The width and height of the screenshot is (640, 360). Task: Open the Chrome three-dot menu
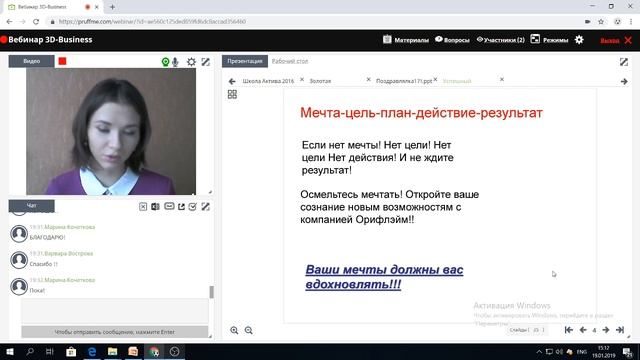(x=631, y=22)
